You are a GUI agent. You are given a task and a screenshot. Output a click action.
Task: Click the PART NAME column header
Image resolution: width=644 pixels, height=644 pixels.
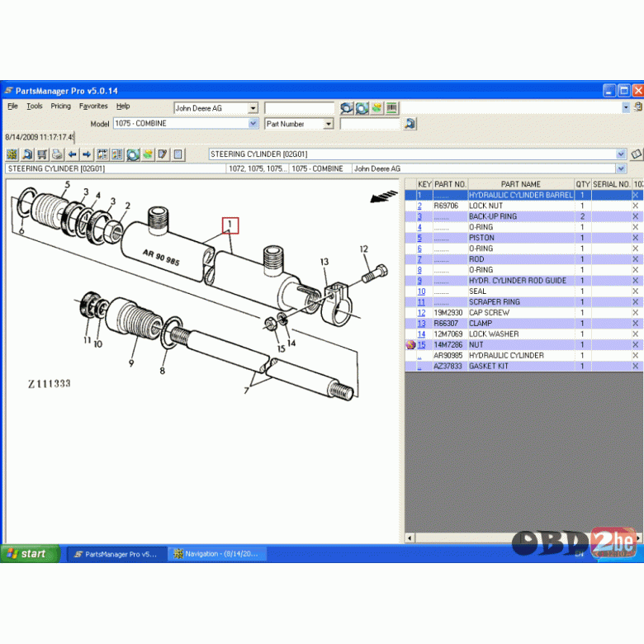[x=520, y=184]
